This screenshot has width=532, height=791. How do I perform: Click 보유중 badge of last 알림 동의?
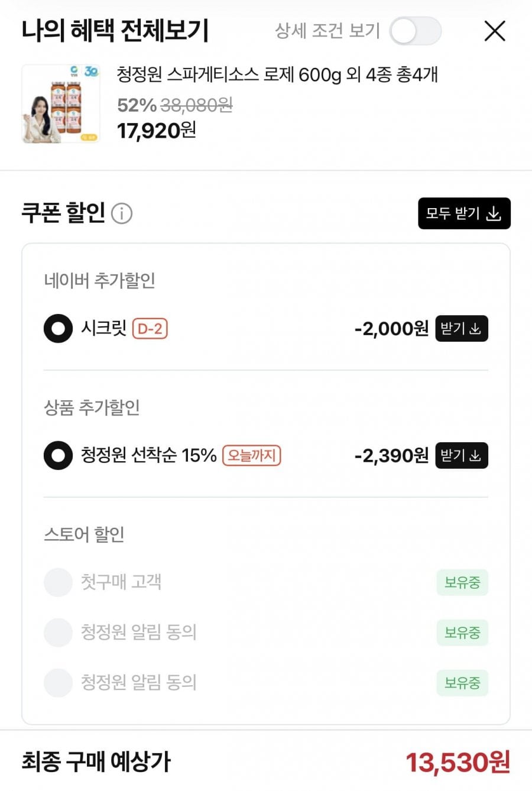click(x=462, y=683)
